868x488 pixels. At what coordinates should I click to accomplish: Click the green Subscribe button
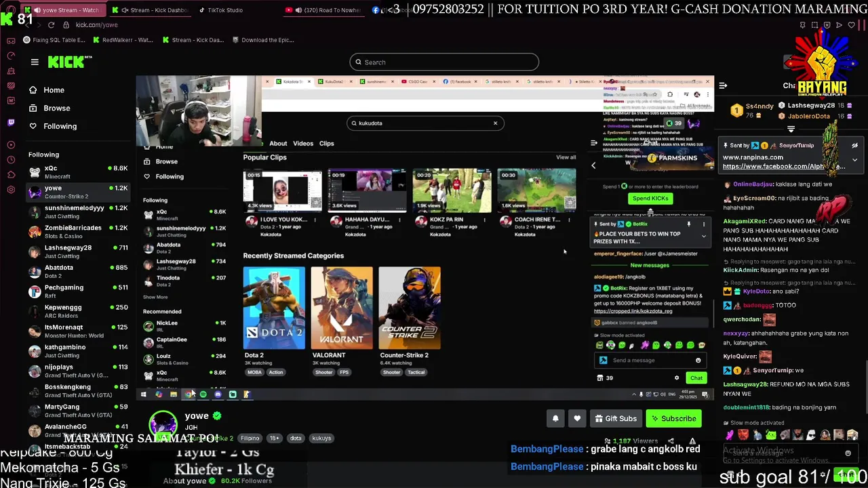coord(673,418)
